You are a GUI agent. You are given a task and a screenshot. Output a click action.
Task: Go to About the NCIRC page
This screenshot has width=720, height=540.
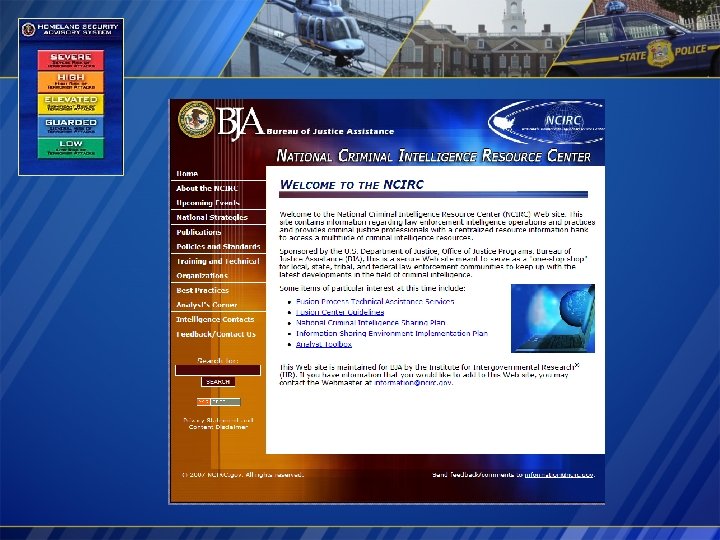click(207, 188)
